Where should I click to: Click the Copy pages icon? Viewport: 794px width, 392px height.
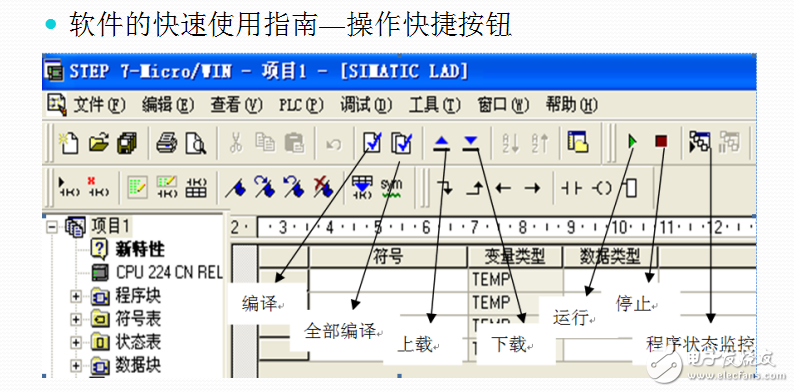click(x=265, y=143)
